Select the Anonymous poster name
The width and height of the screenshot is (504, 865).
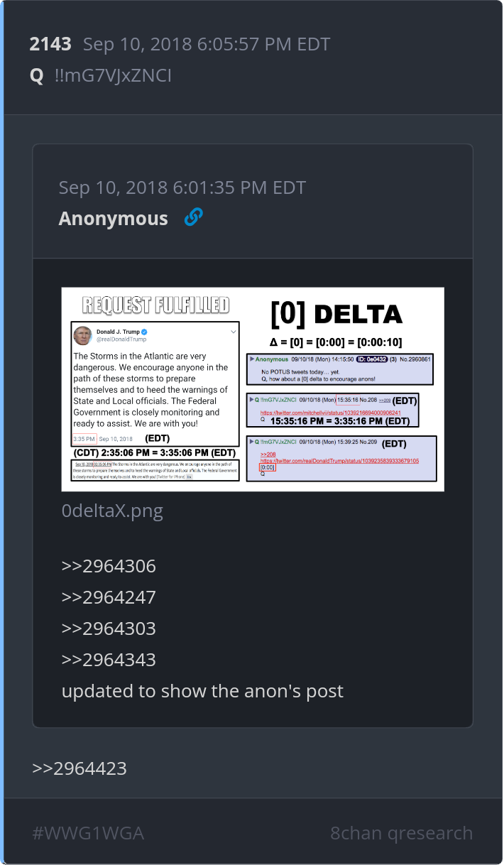(x=114, y=218)
